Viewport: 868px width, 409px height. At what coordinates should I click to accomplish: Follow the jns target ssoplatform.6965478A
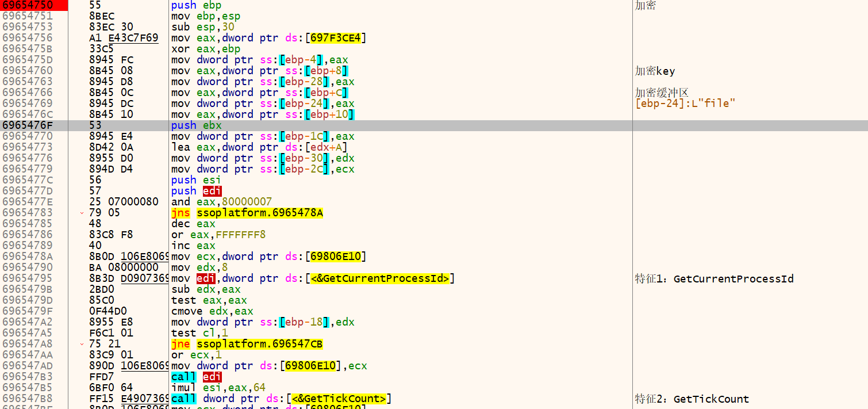[259, 213]
